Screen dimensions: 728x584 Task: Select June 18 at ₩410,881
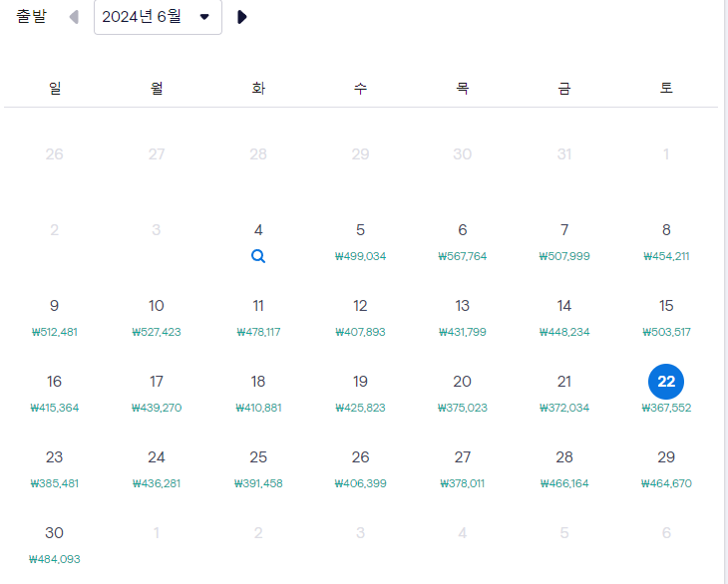[x=258, y=394]
